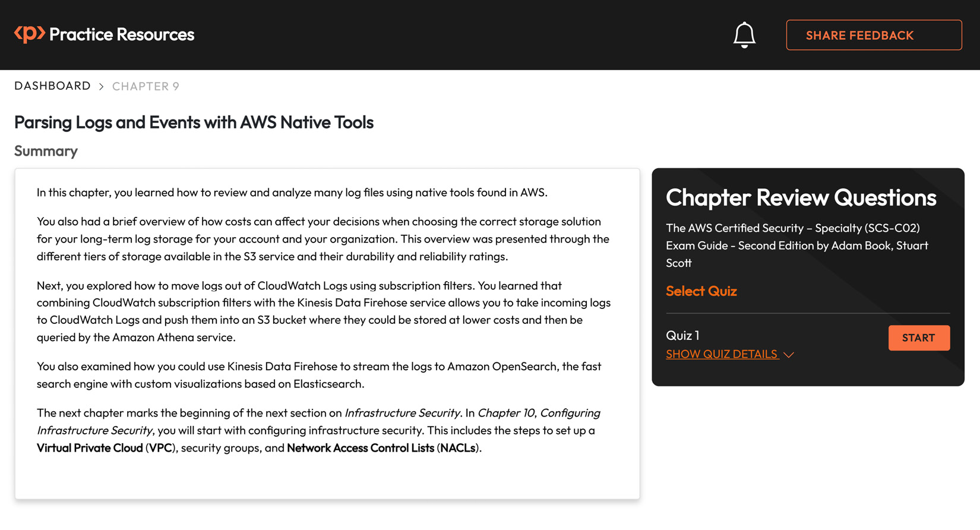Click the italic 'Infrastructure Security' section name
This screenshot has width=980, height=530.
coord(402,413)
